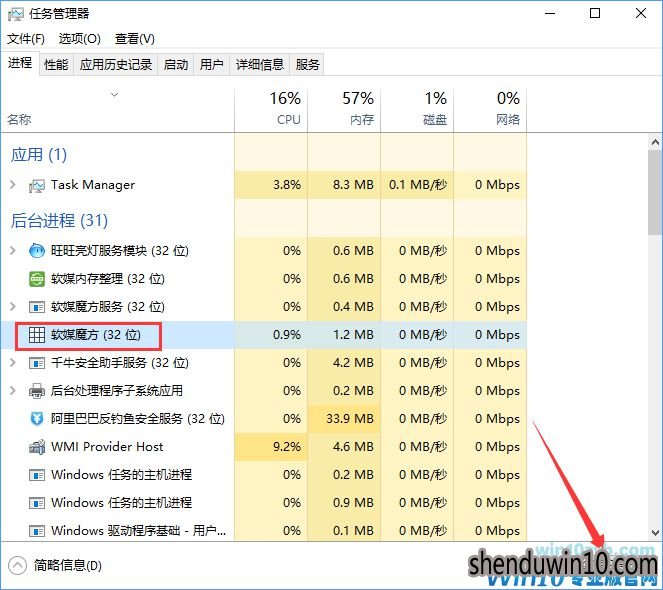
Task: Switch to the 性能 tab
Action: (x=56, y=65)
